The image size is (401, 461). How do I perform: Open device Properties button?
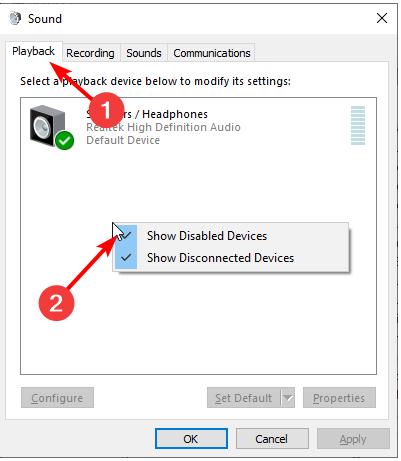339,398
